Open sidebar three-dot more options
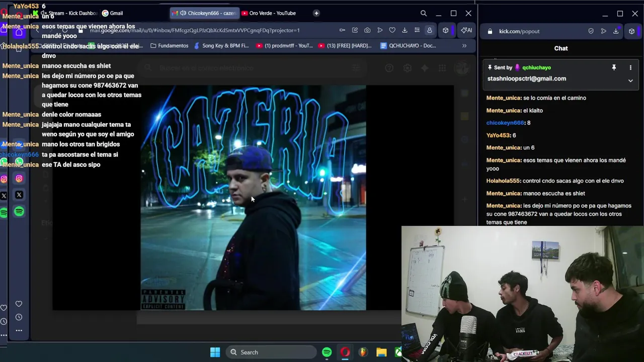644x362 pixels. [x=19, y=330]
